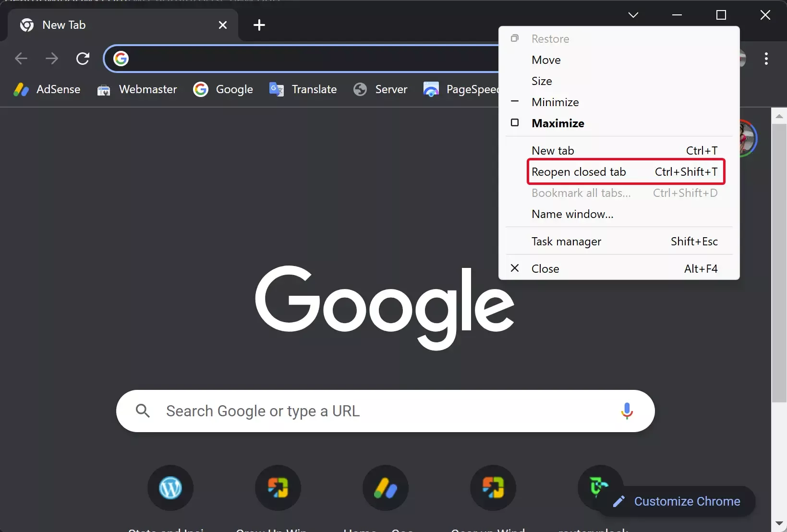Viewport: 787px width, 532px height.
Task: Open the Webmaster bookmark
Action: point(137,89)
